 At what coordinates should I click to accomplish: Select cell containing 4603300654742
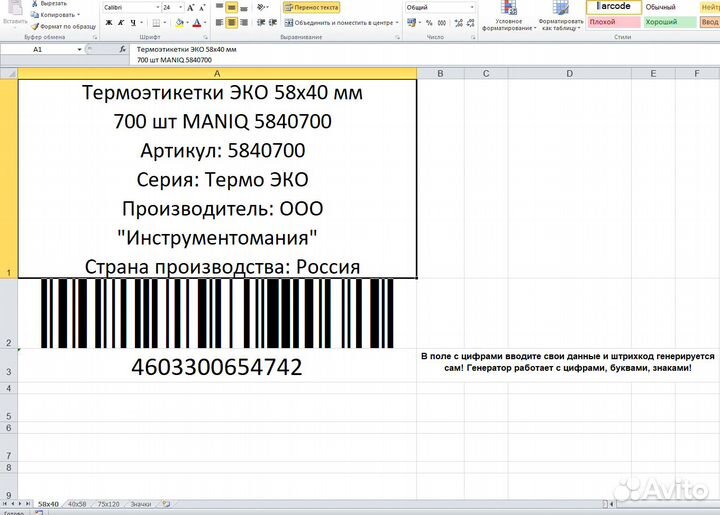tap(217, 365)
